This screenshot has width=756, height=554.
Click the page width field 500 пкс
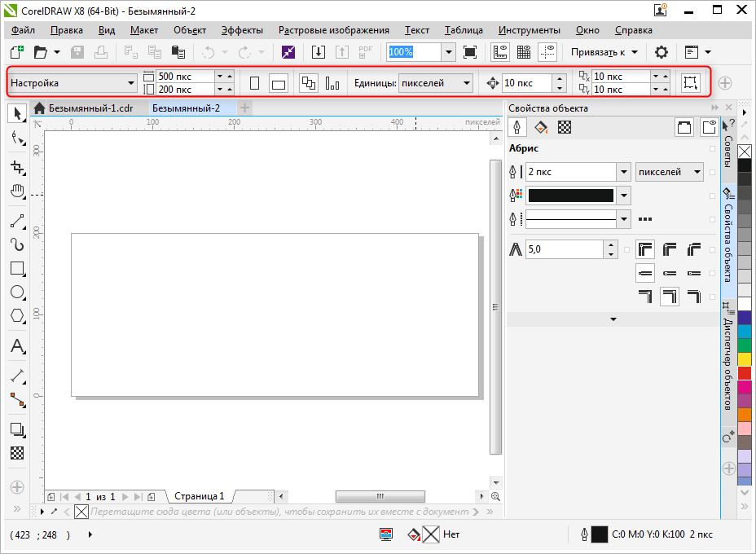185,77
